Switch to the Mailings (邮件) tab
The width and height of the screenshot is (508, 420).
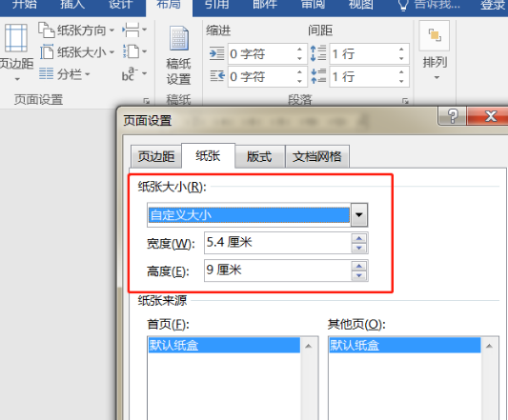tap(265, 5)
